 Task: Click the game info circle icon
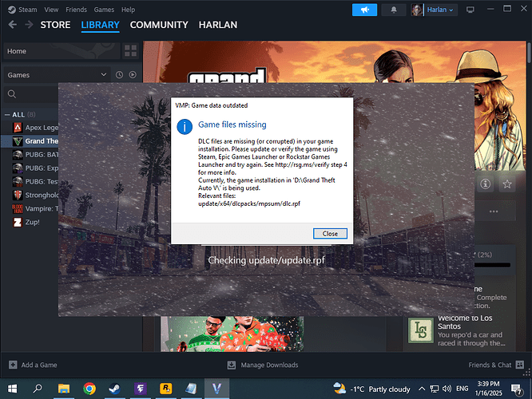[x=484, y=184]
